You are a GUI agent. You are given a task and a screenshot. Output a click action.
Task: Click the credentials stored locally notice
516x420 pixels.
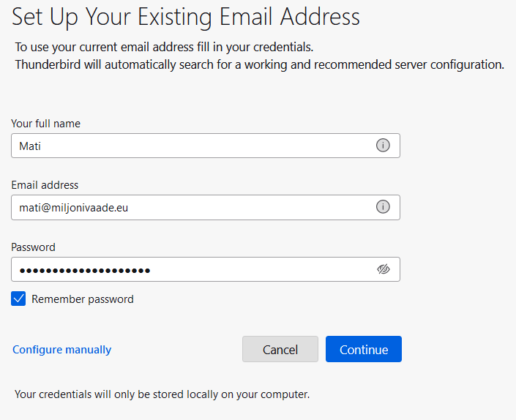pyautogui.click(x=162, y=394)
